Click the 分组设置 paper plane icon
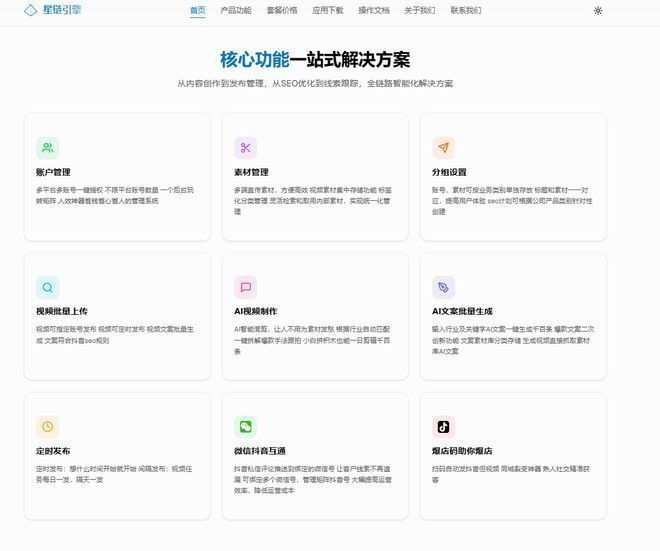 443,148
